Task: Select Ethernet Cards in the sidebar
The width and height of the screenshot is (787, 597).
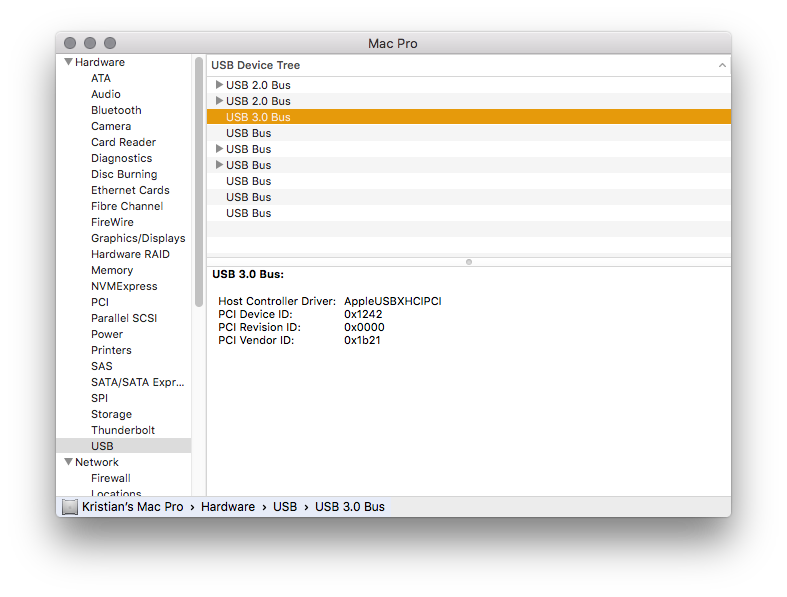Action: 130,190
